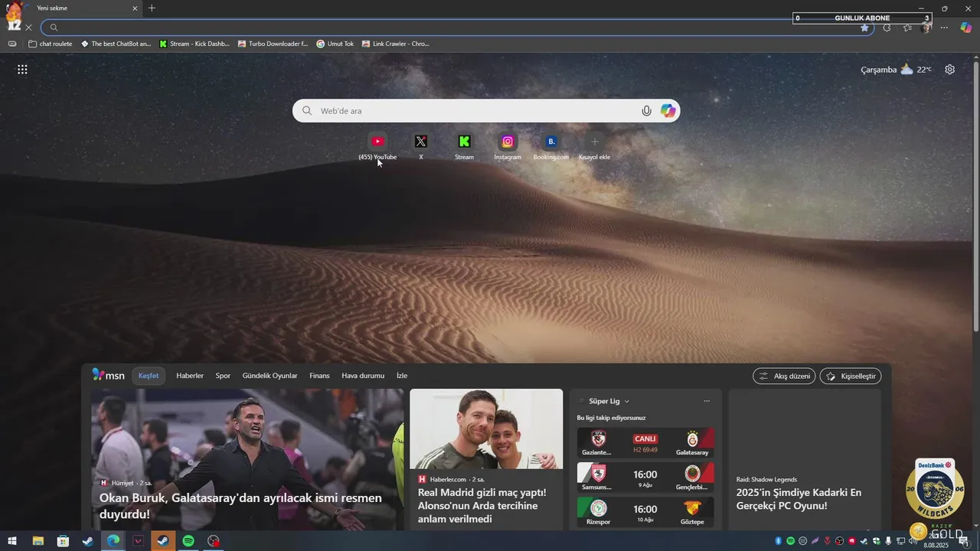The height and width of the screenshot is (551, 980).
Task: Open the Hava durumu tab
Action: [363, 376]
